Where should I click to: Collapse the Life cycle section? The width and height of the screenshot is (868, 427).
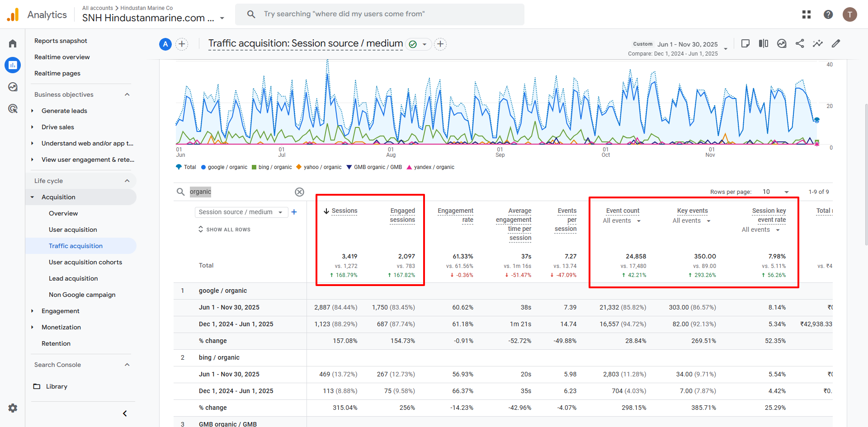pos(127,181)
